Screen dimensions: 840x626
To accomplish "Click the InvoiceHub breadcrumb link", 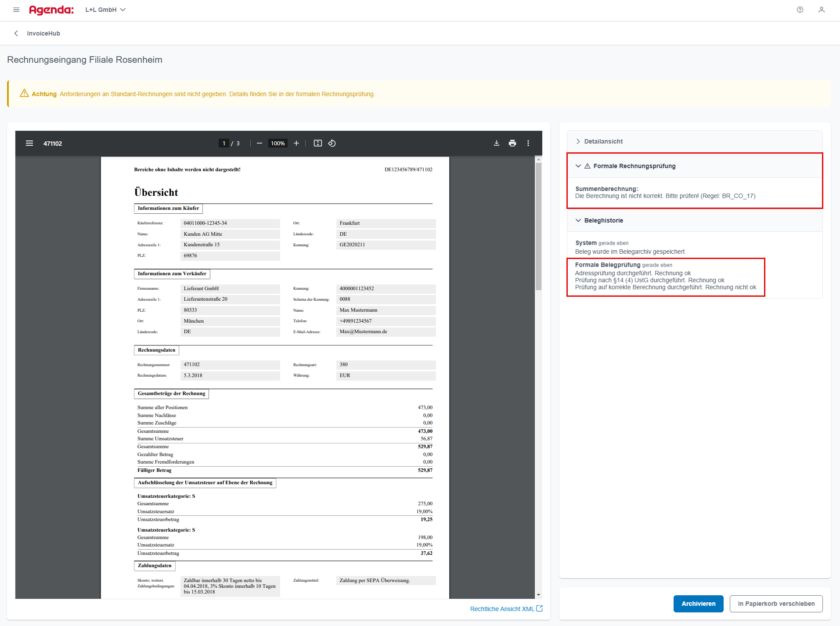I will pos(43,33).
